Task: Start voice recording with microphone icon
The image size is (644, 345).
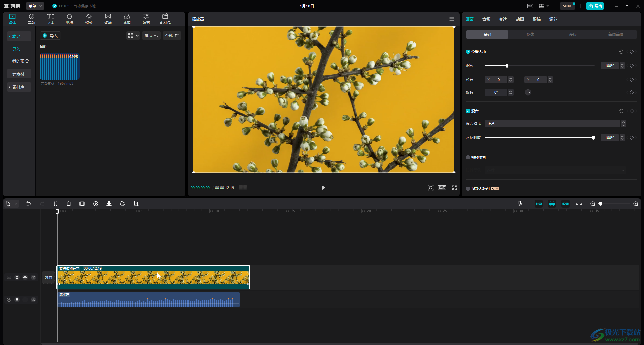Action: 520,204
